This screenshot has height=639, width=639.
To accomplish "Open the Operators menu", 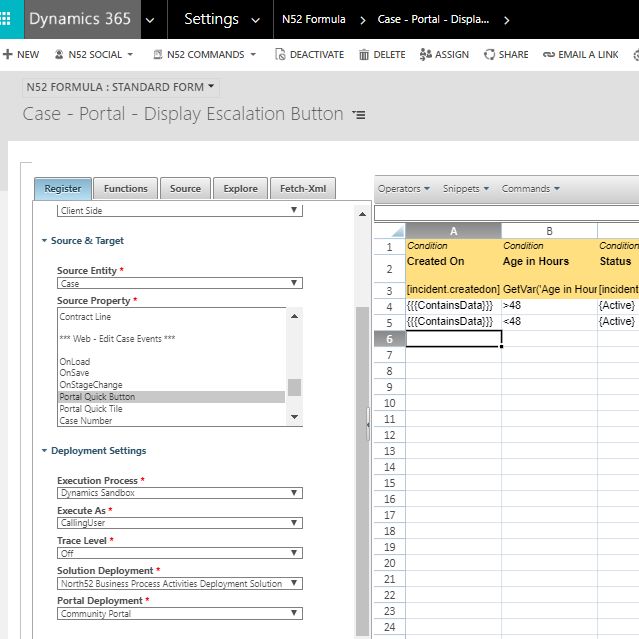I will tap(403, 189).
